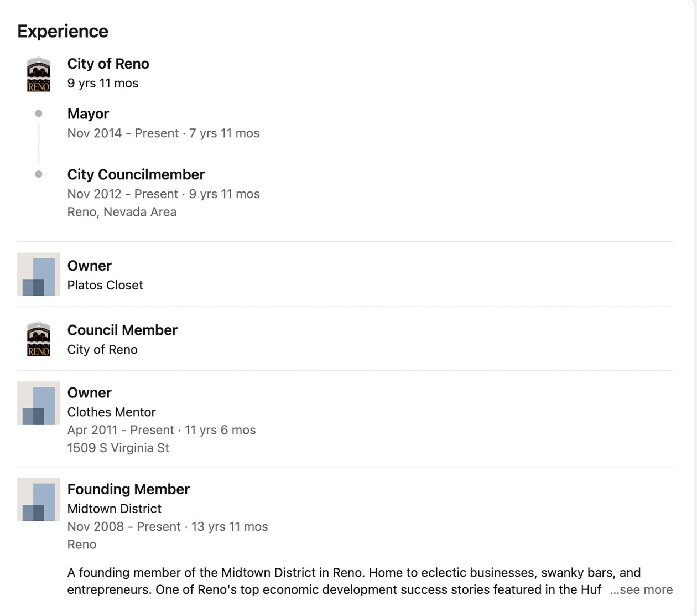Open the Clothes Mentor company placeholder icon
The image size is (697, 616).
coord(39,403)
